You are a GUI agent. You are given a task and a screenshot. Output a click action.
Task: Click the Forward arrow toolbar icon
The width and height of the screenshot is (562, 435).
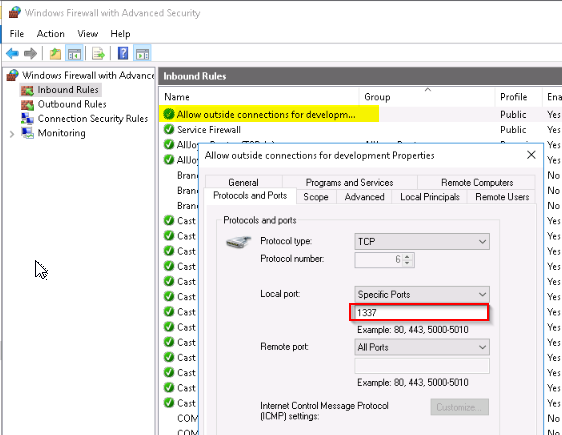coord(30,54)
